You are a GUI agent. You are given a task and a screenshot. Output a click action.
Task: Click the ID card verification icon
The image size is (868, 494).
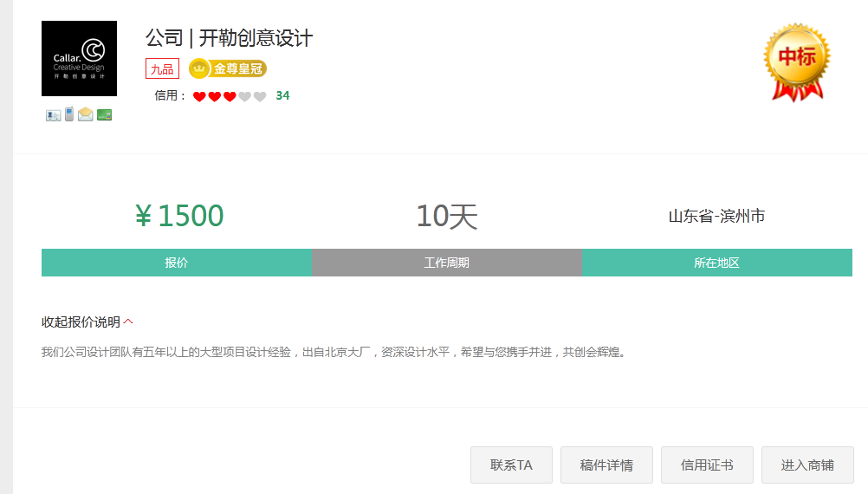coord(53,114)
